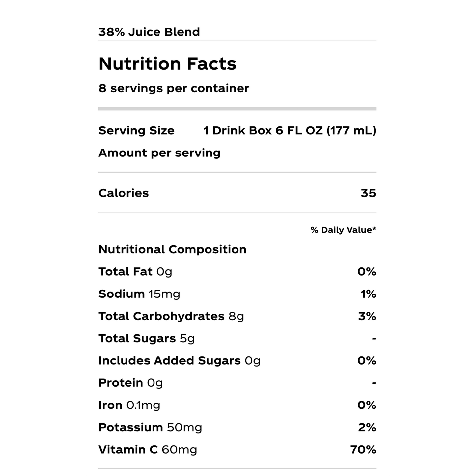
Task: Select the 70% daily value for Vitamin C
Action: (x=363, y=450)
